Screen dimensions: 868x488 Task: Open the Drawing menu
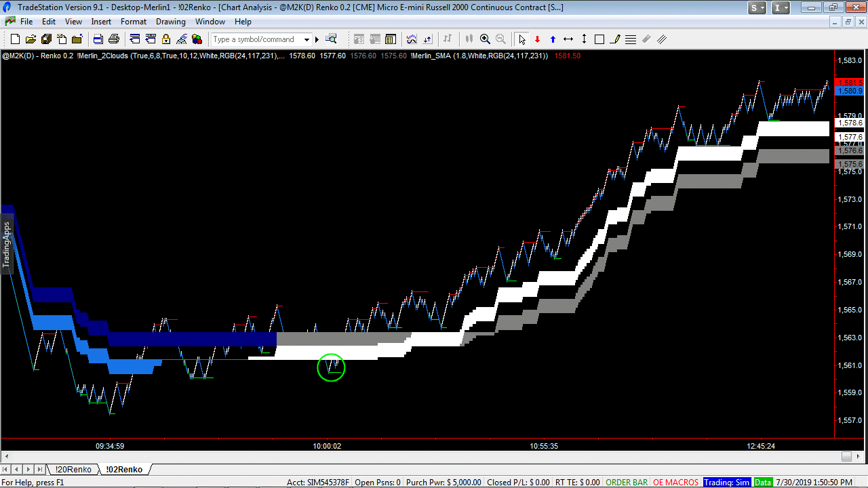170,22
